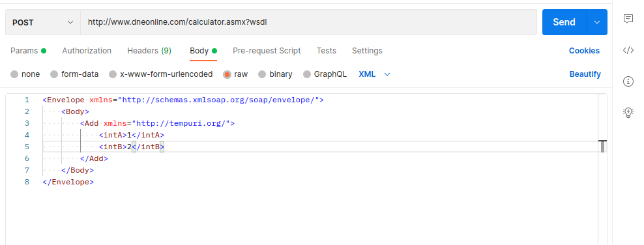Expand the Send button arrow menu
The width and height of the screenshot is (644, 245).
(x=597, y=22)
